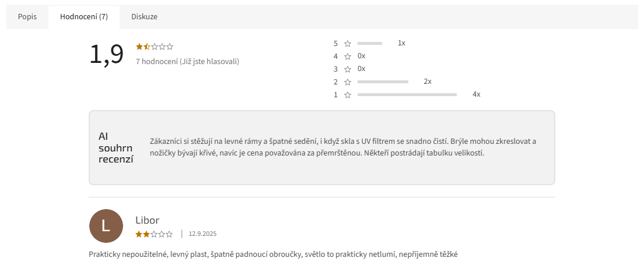Click the 1-star rating row star icon
The height and width of the screenshot is (265, 644).
[348, 95]
